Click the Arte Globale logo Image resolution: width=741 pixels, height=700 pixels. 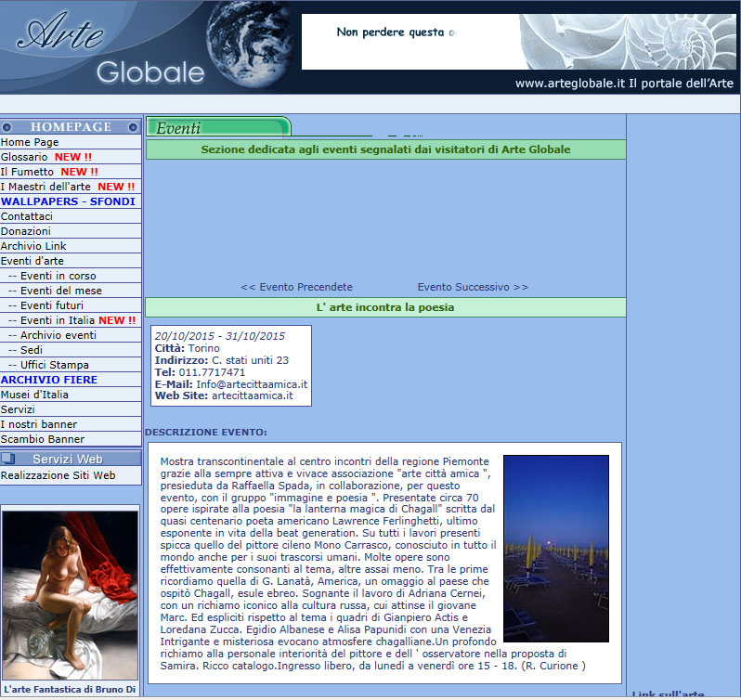click(111, 47)
